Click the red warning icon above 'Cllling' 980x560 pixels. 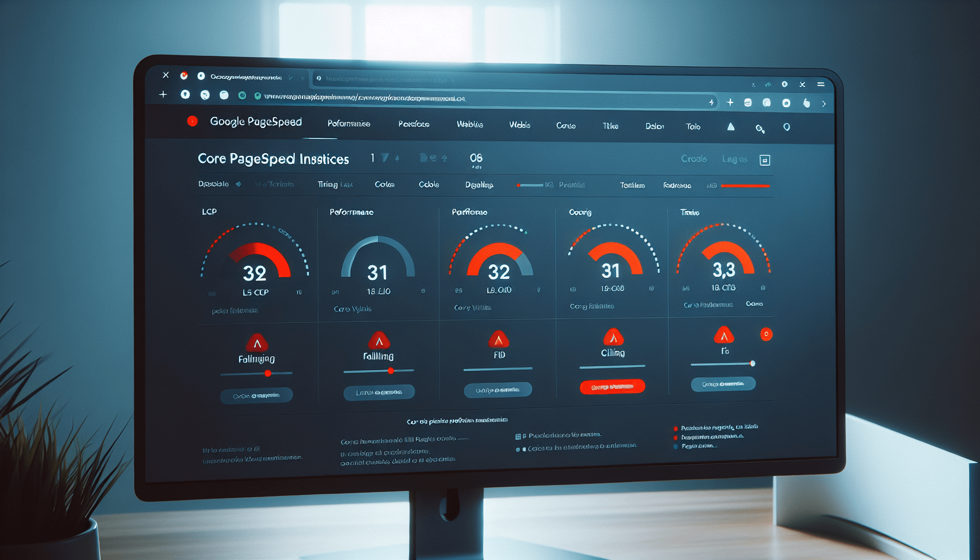(x=613, y=337)
